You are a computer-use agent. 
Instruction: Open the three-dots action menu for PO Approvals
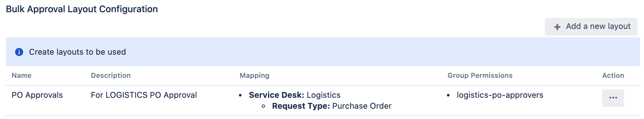[613, 98]
